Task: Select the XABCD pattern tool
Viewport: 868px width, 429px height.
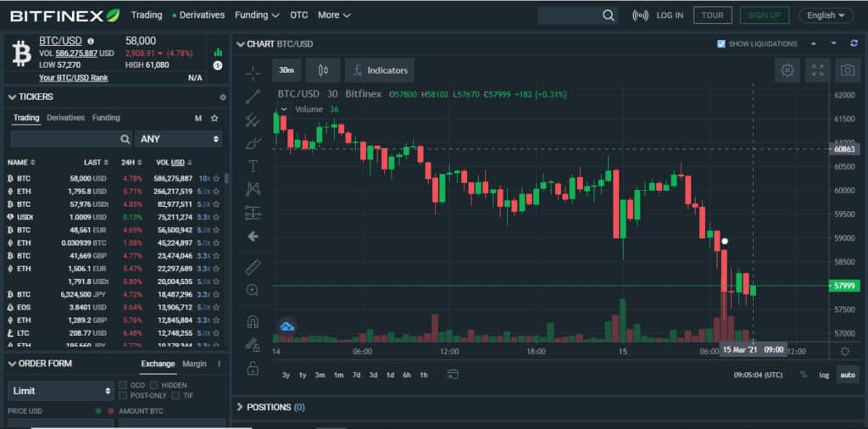Action: 253,189
